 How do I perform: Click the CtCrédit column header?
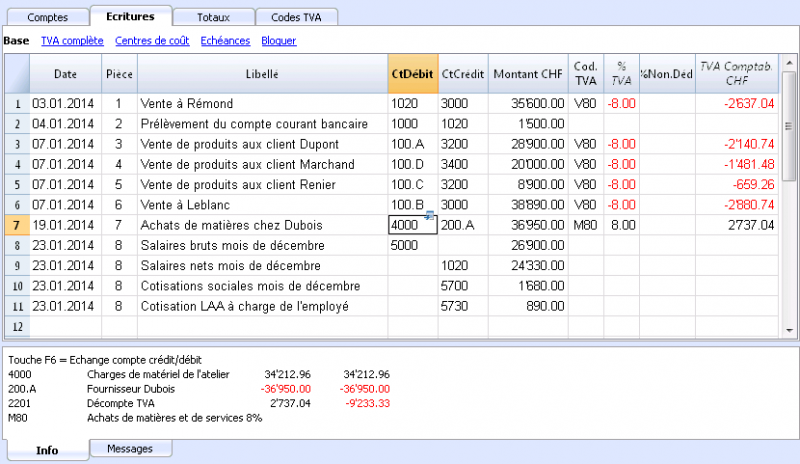click(x=463, y=74)
